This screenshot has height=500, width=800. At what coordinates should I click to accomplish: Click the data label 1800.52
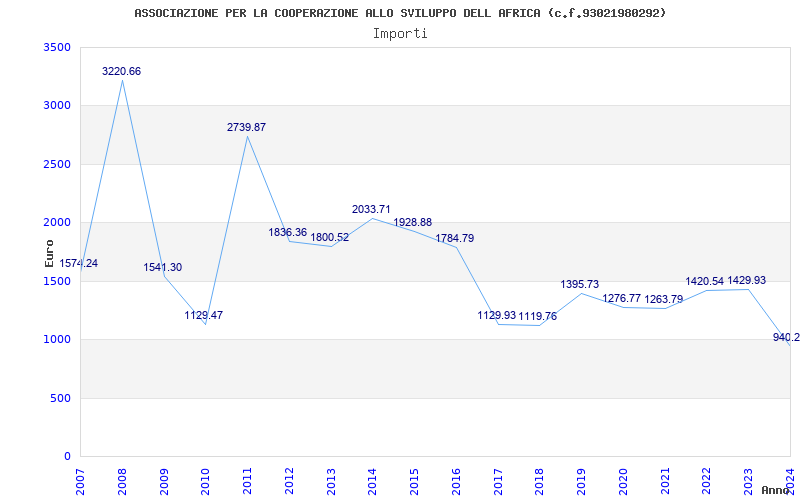[x=330, y=237]
